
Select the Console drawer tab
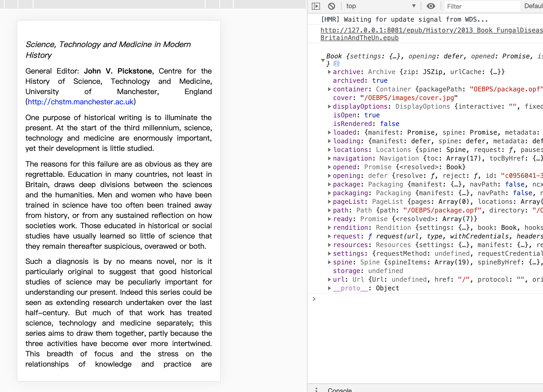[339, 390]
